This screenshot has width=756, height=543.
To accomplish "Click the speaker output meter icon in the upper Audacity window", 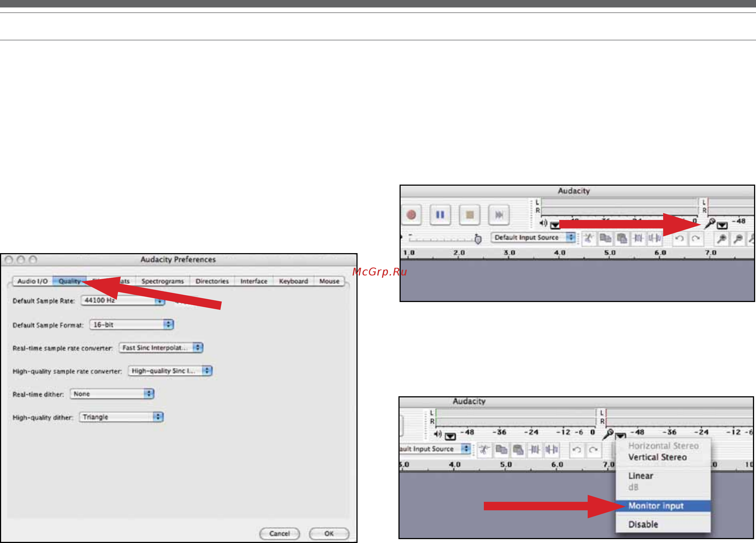I will point(543,223).
